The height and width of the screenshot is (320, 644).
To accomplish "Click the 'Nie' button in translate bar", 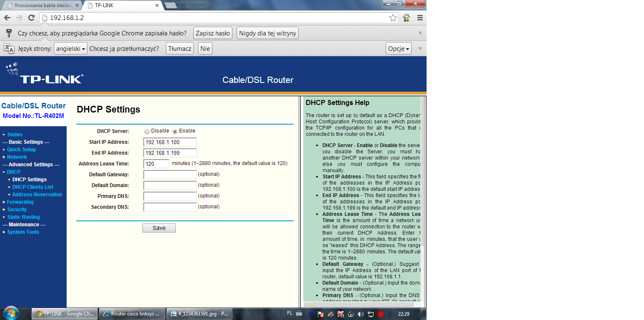I will click(205, 48).
